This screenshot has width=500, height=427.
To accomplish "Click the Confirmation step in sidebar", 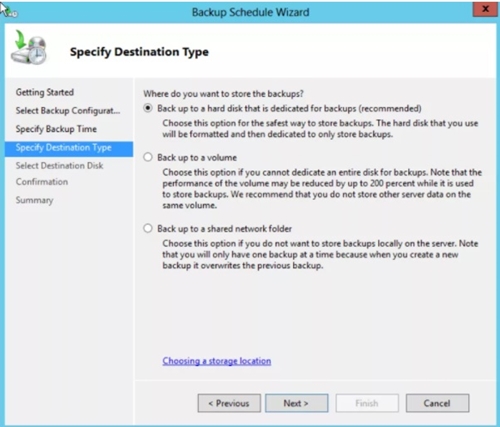I will pos(42,182).
